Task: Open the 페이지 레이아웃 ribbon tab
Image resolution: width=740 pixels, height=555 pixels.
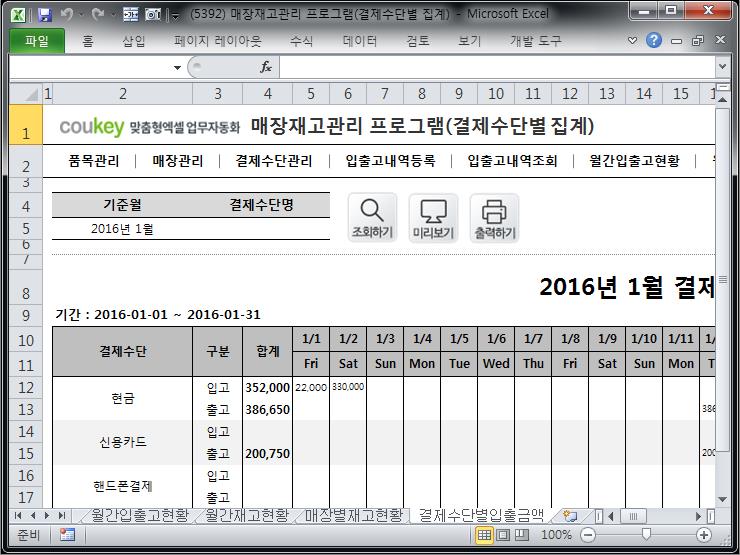Action: pyautogui.click(x=218, y=42)
